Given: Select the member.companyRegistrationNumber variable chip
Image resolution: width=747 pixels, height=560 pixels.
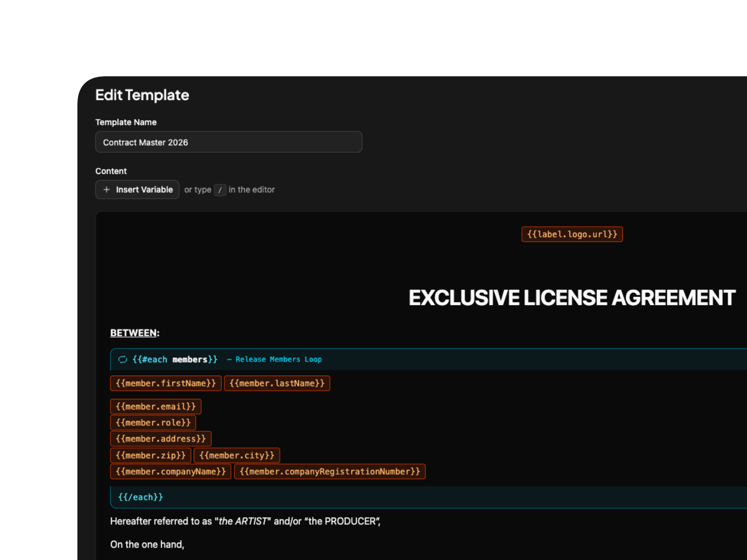Looking at the screenshot, I should pos(330,472).
